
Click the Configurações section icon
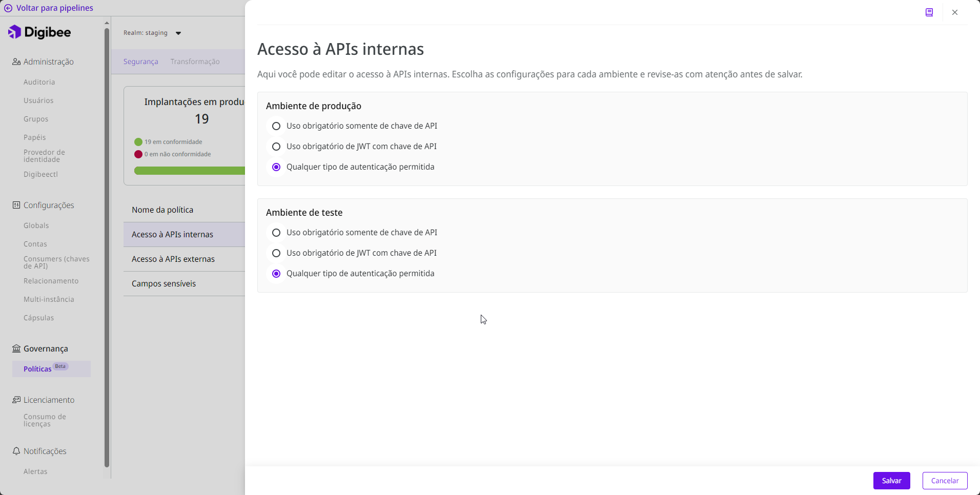point(16,205)
